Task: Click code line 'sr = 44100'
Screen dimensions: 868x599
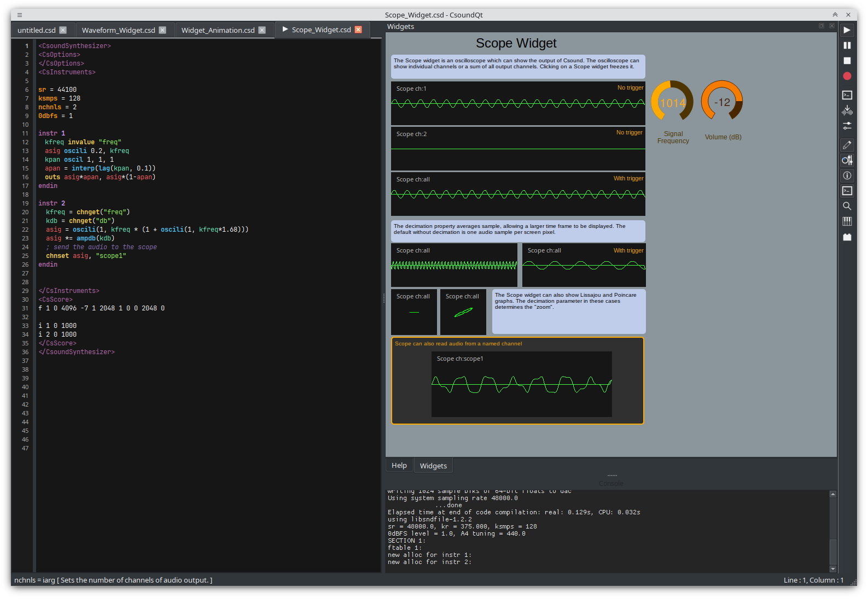Action: tap(57, 90)
